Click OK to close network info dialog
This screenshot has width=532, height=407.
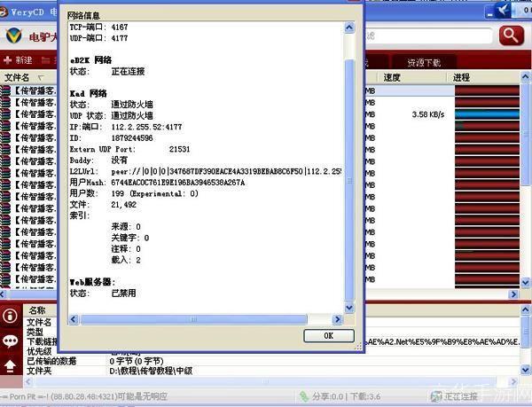point(329,336)
